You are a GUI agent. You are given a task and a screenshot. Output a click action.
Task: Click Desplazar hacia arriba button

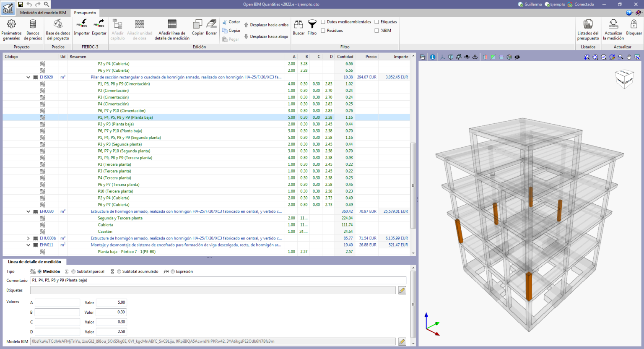tap(266, 25)
